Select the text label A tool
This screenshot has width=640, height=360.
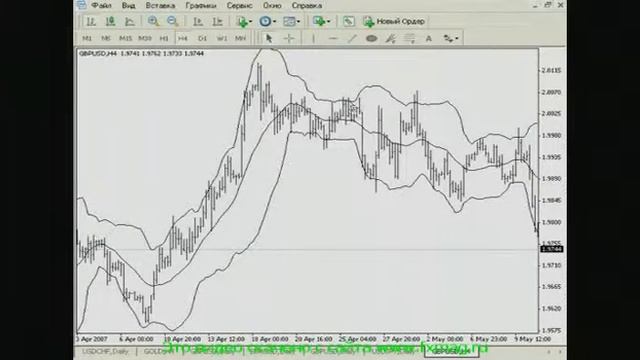429,38
